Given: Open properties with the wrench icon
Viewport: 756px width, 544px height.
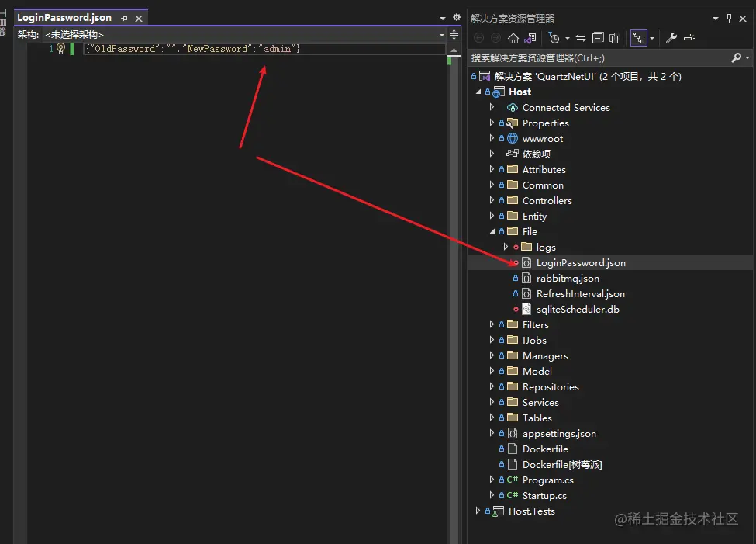Looking at the screenshot, I should coord(671,38).
